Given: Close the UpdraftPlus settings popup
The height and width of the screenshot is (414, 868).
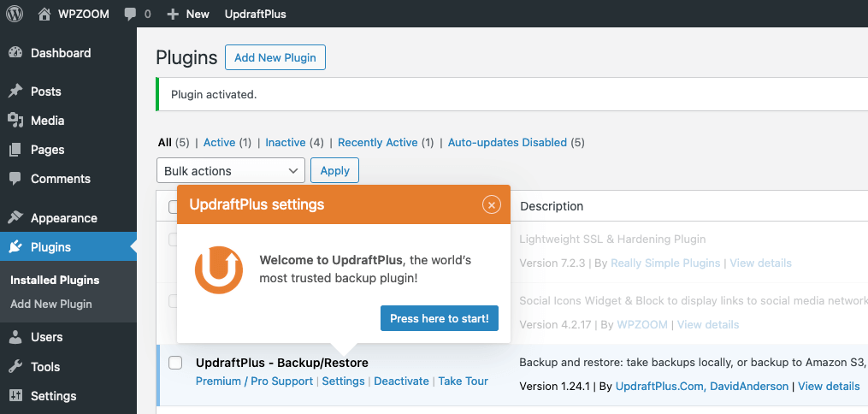Looking at the screenshot, I should [x=491, y=204].
